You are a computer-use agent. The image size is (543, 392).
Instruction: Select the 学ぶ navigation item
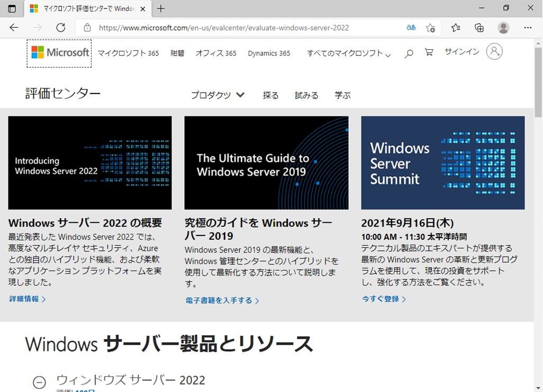[x=342, y=95]
